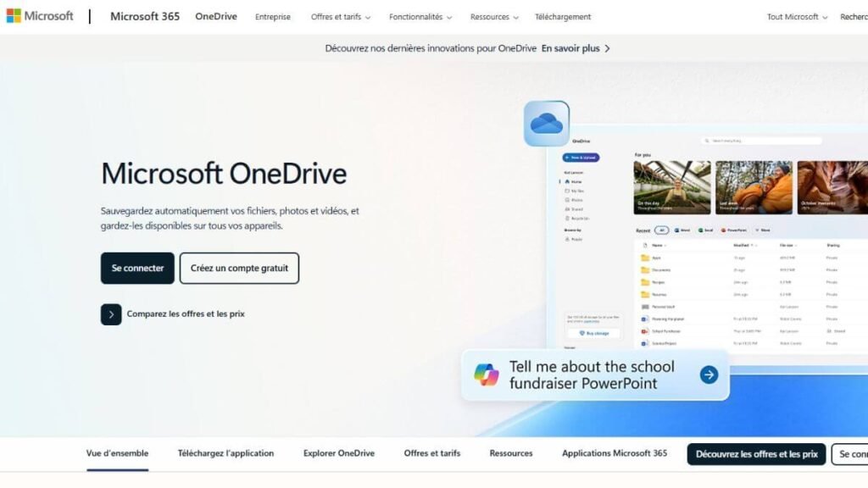Expand the Ressources dropdown in header
The image size is (868, 488).
[495, 17]
